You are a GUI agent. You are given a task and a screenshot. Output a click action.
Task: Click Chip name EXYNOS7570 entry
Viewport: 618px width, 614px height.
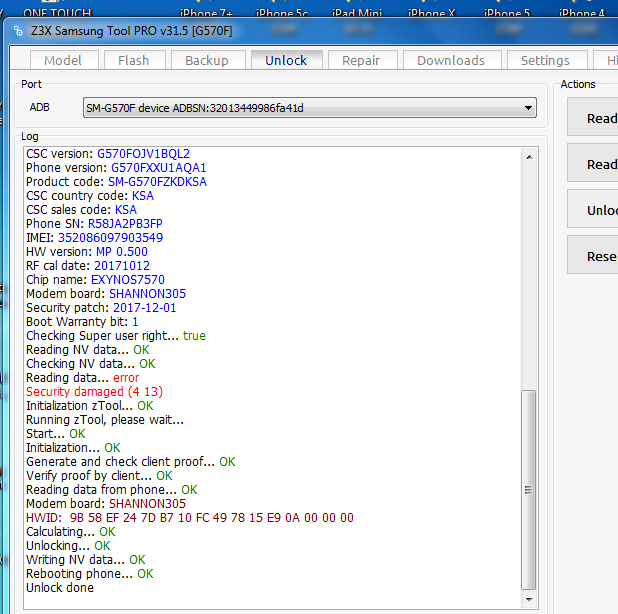click(x=95, y=280)
